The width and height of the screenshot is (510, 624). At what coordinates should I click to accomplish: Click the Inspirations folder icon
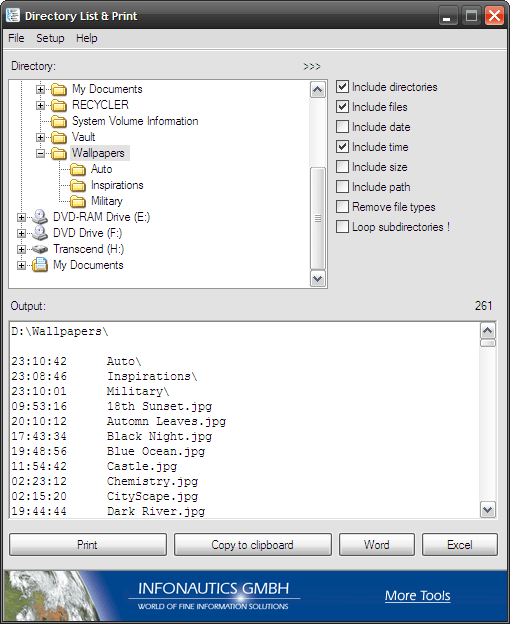(x=78, y=185)
